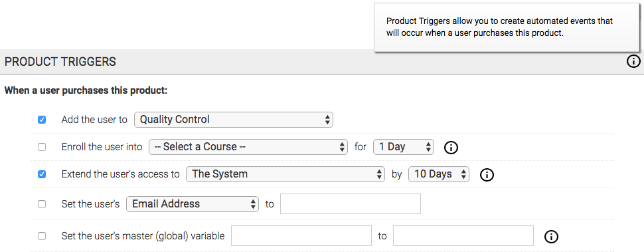Viewport: 644px width, 252px height.
Task: Click the master variable value input field
Action: (x=463, y=235)
